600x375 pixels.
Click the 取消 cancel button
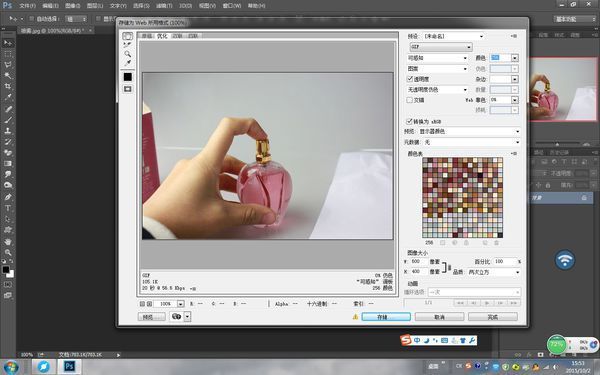(439, 317)
